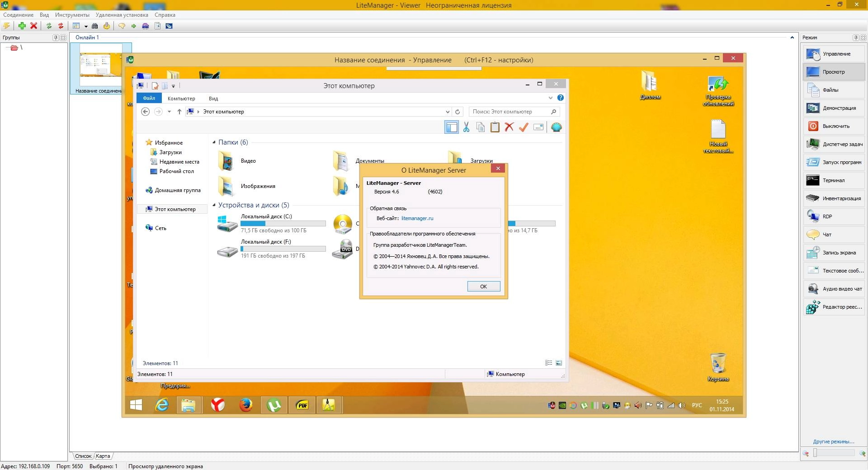The height and width of the screenshot is (470, 868).
Task: Click the green arrows refresh icon
Action: pos(49,26)
